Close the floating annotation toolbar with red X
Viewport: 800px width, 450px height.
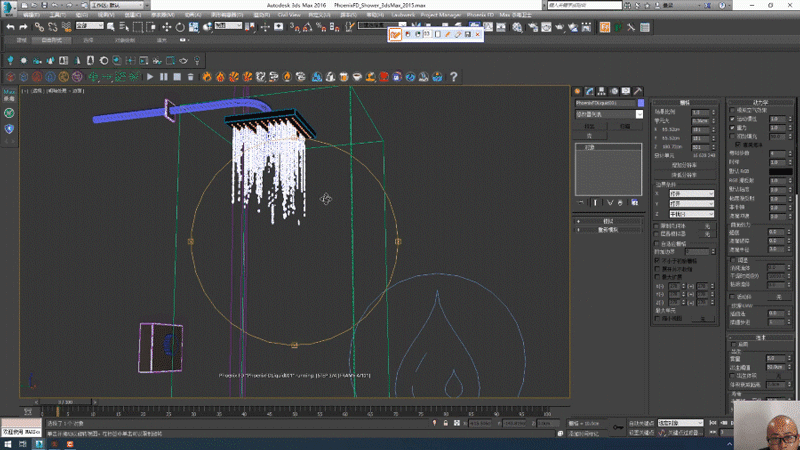478,35
